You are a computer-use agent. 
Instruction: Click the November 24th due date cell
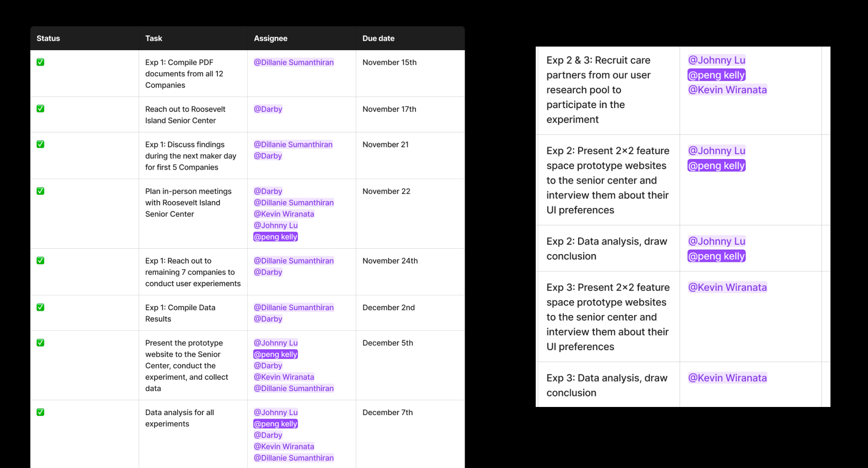pyautogui.click(x=410, y=272)
